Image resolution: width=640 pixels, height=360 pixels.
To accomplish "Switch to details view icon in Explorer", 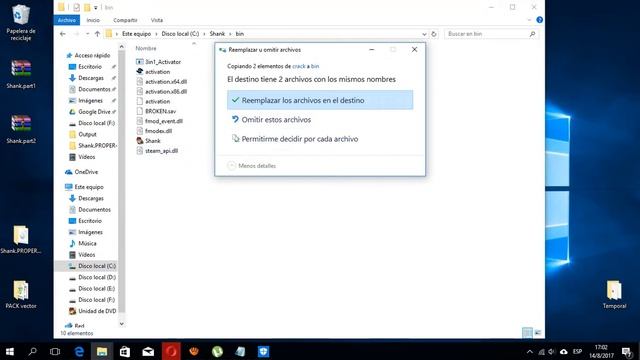I will click(x=527, y=333).
